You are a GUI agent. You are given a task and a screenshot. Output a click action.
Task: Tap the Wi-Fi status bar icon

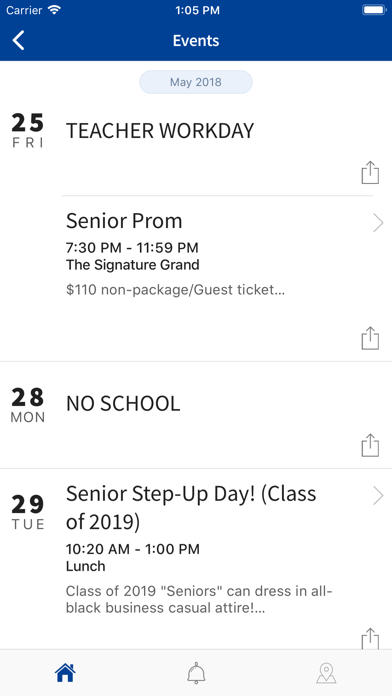[x=54, y=10]
